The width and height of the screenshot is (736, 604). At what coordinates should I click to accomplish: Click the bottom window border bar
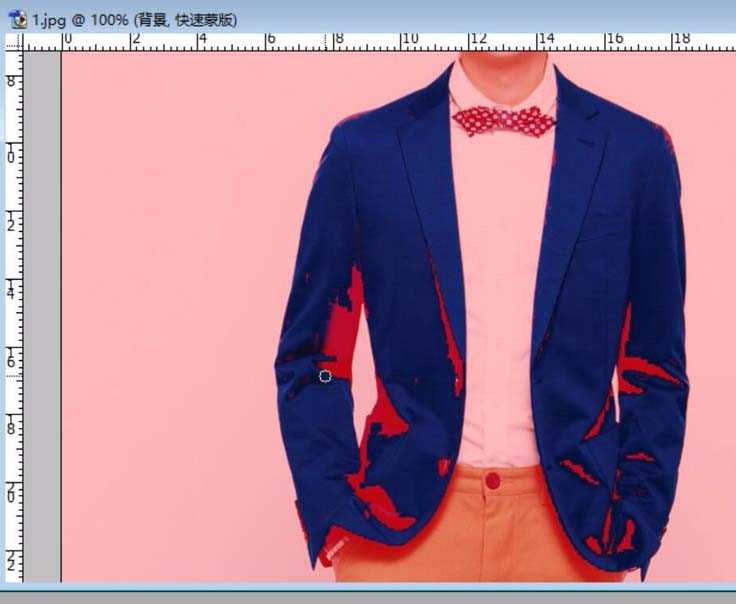click(x=368, y=594)
